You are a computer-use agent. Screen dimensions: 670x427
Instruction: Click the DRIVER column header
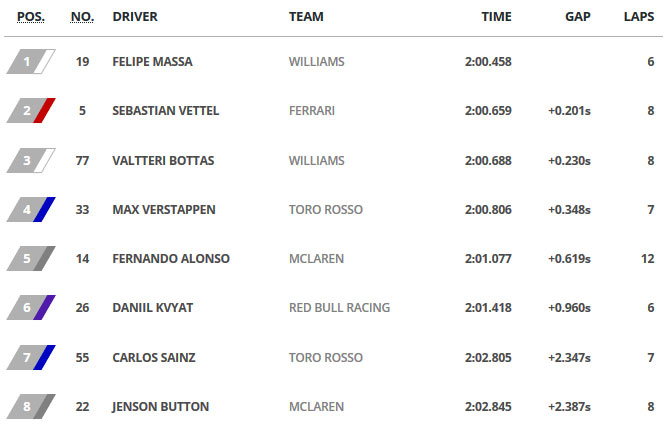click(135, 17)
